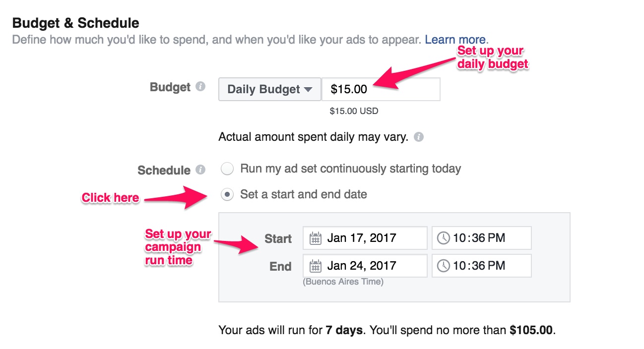The image size is (644, 349).
Task: Click the $15.00 budget amount field
Action: (381, 90)
